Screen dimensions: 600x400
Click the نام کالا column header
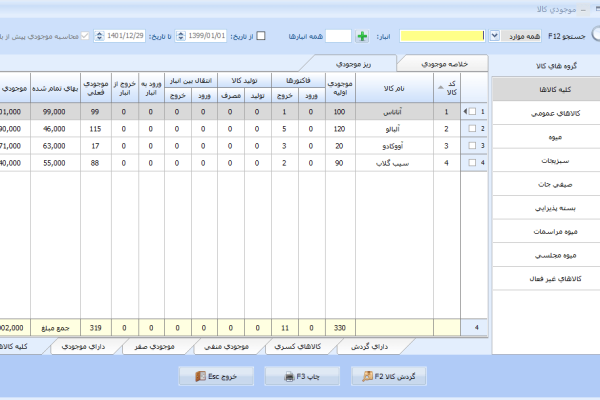(x=394, y=88)
